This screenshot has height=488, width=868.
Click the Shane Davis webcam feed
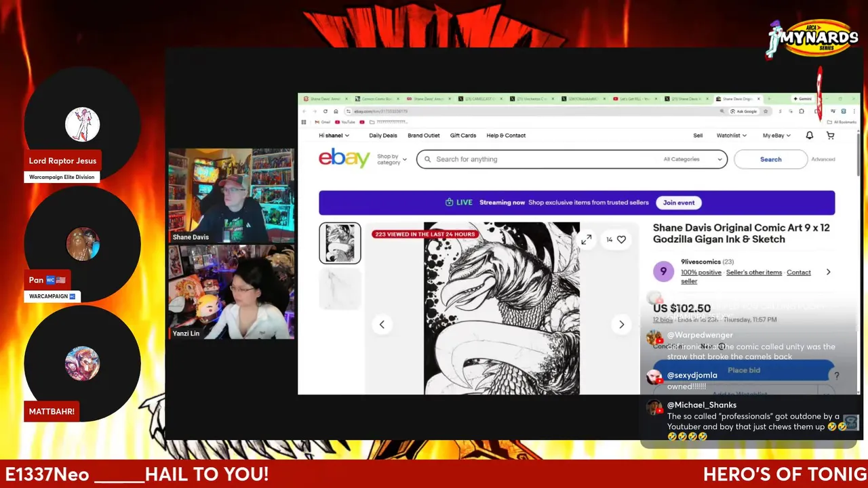tap(231, 196)
